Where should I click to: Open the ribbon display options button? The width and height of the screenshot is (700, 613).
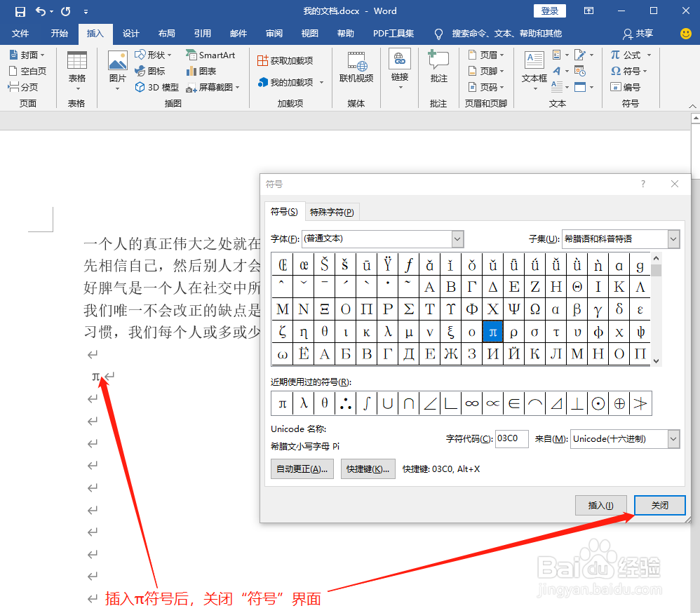pos(589,11)
